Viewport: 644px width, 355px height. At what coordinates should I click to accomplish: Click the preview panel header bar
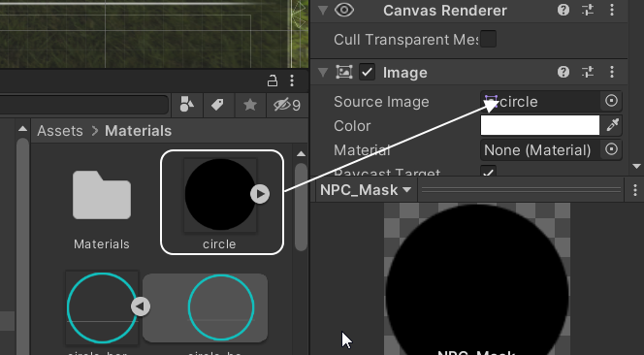point(522,190)
